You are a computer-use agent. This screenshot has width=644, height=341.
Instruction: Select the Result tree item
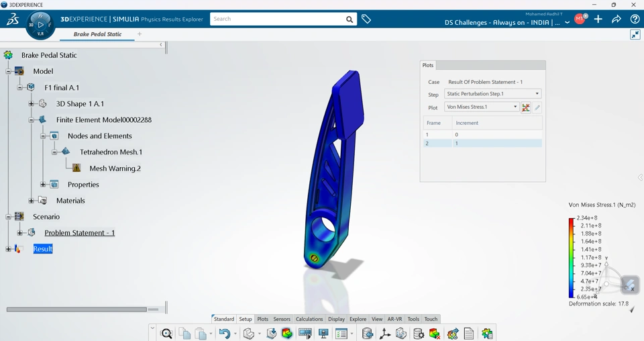click(43, 249)
